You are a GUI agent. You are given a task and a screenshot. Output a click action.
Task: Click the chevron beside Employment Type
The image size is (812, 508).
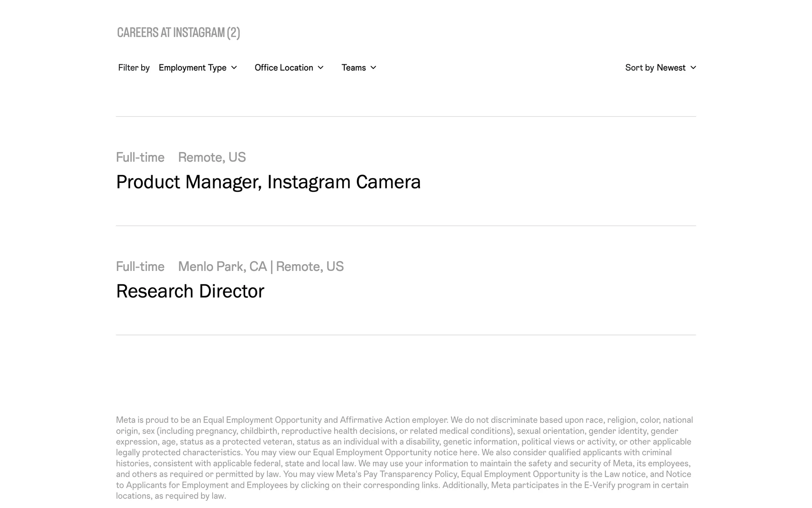coord(234,68)
